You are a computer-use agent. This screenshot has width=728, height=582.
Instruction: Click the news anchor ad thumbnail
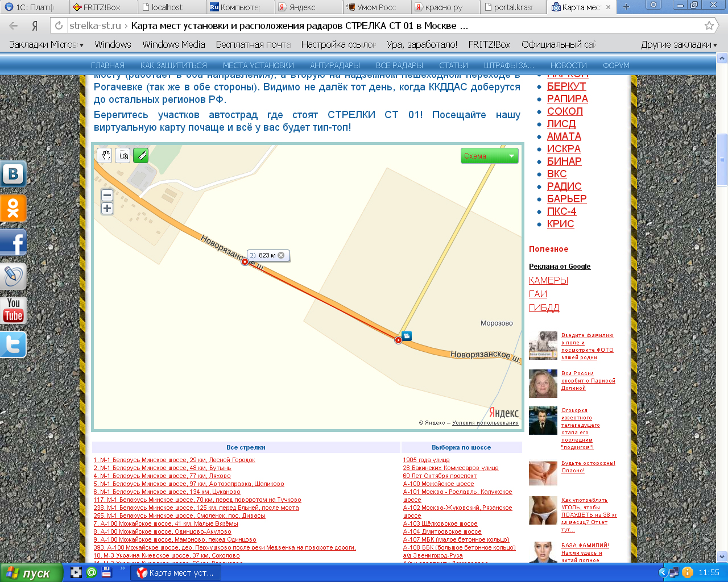(543, 421)
